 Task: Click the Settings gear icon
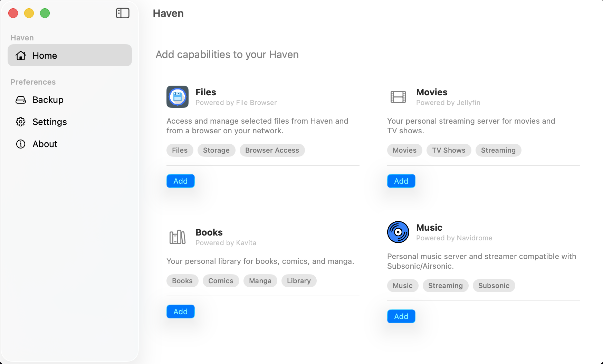[21, 122]
